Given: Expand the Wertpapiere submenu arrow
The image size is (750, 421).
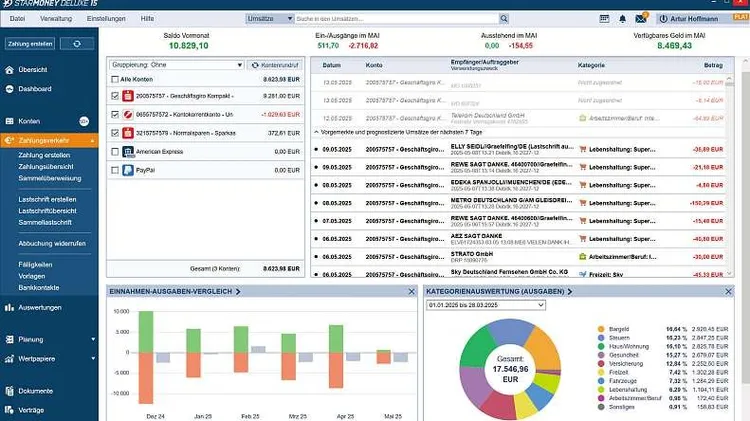Looking at the screenshot, I should [93, 358].
